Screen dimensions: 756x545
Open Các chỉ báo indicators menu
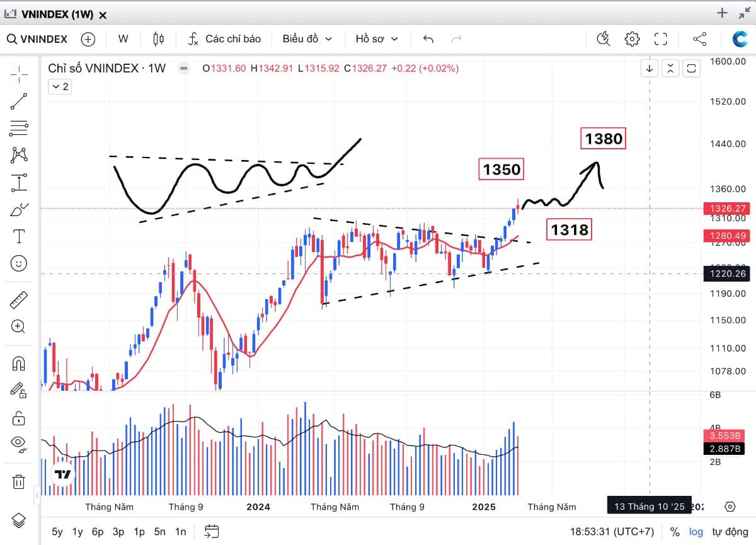click(x=225, y=39)
